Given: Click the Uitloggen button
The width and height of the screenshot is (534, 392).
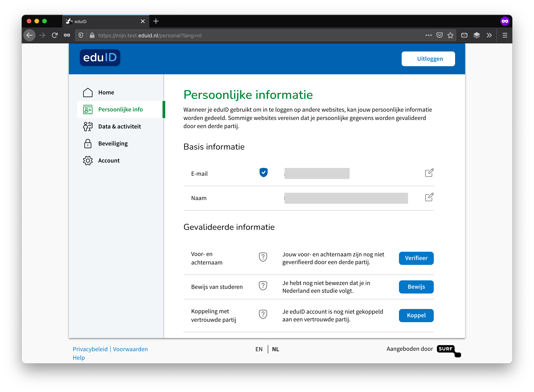Looking at the screenshot, I should tap(428, 59).
